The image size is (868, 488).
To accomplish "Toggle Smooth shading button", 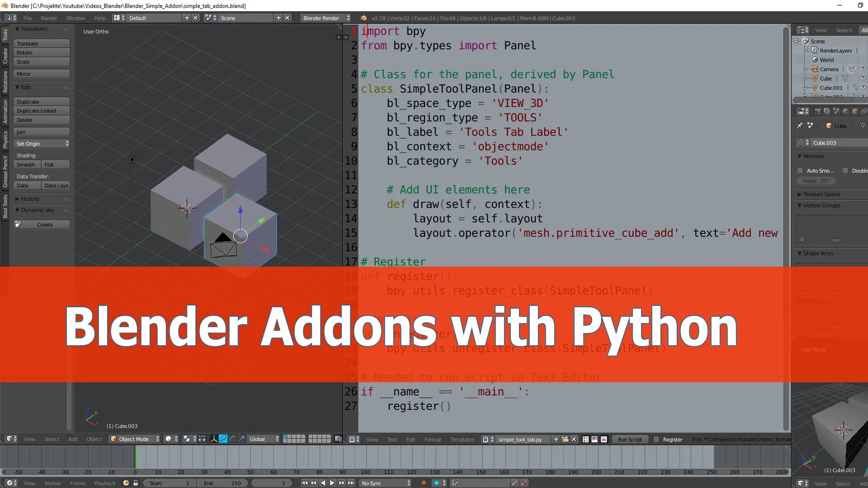I will coord(26,164).
